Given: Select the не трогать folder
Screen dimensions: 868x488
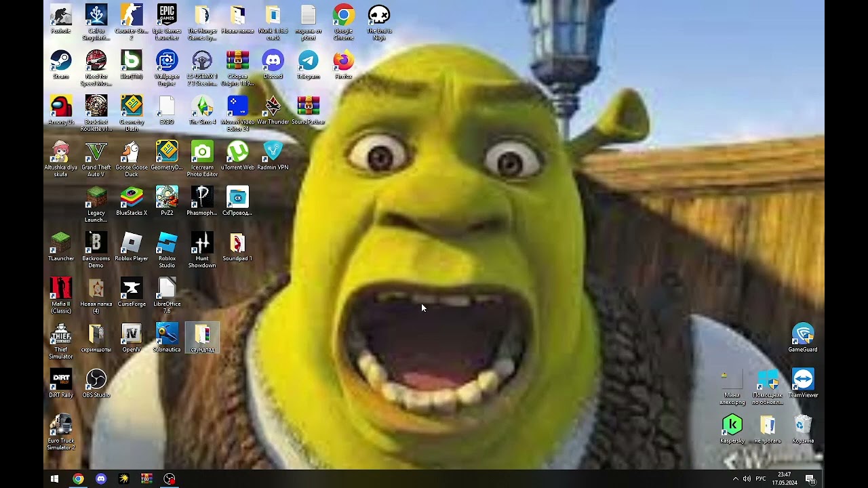Looking at the screenshot, I should point(768,428).
